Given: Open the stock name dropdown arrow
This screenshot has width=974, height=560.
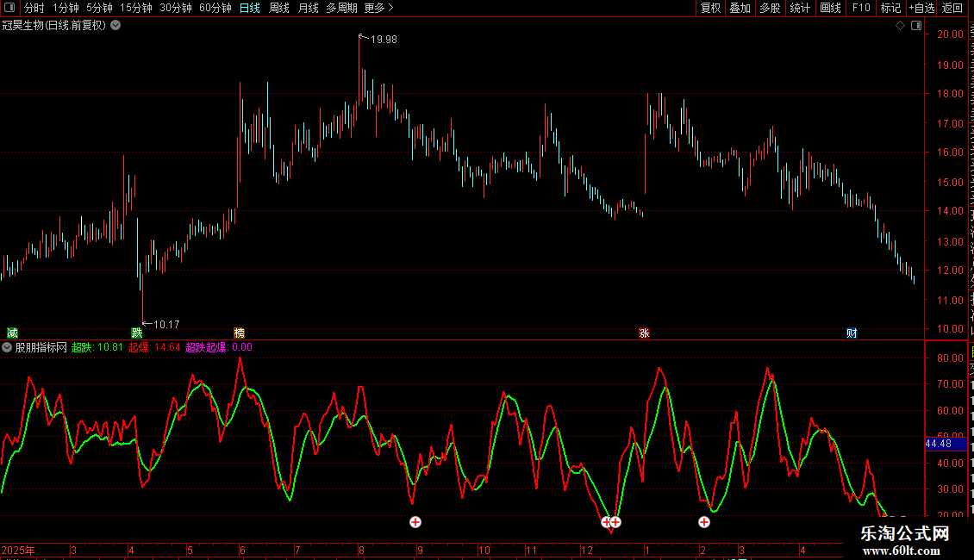Looking at the screenshot, I should point(116,26).
